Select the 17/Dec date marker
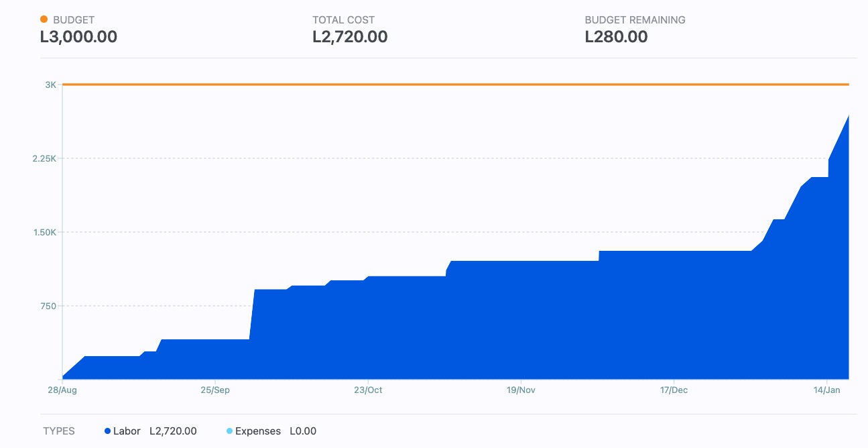 click(674, 390)
